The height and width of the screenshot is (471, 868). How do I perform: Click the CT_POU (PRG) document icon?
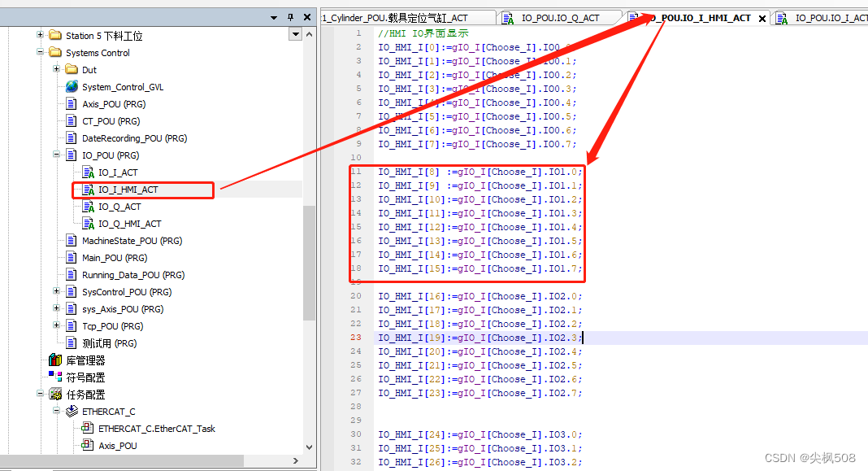[x=71, y=121]
